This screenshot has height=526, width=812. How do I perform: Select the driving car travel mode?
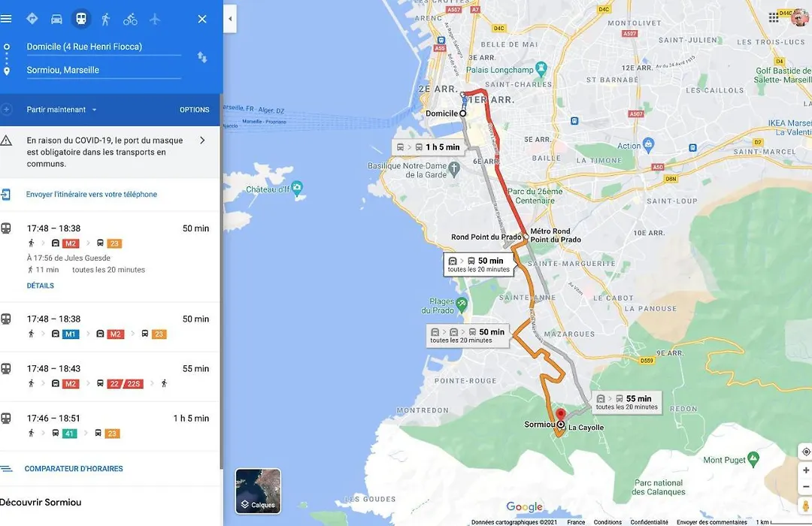tap(56, 19)
